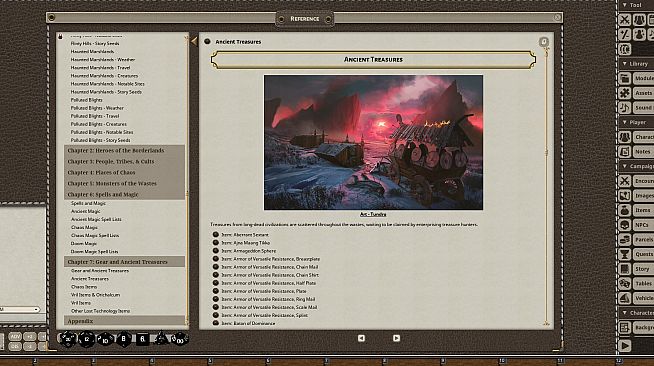The height and width of the screenshot is (366, 654).
Task: Open the Vehicles ship icon
Action: tap(625, 298)
